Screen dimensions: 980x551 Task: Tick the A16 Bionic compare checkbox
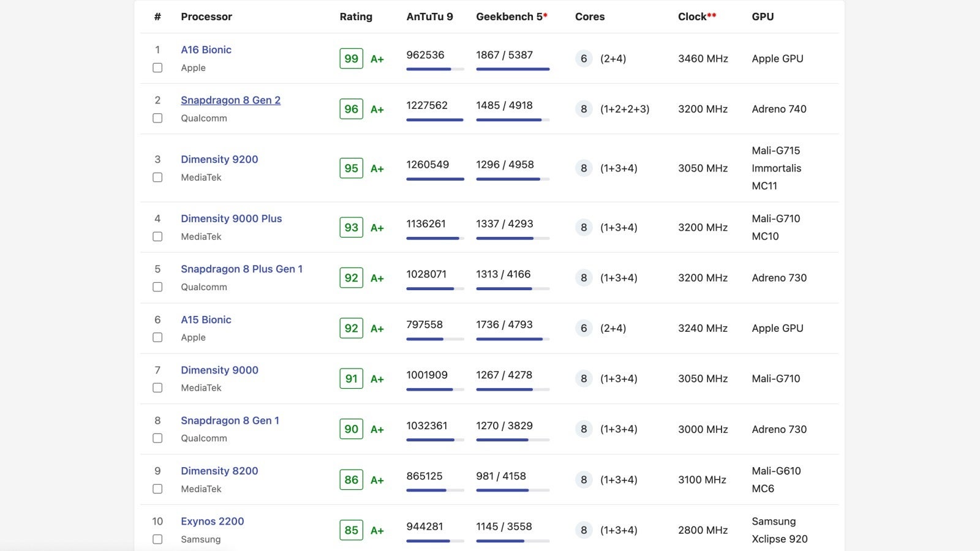[157, 68]
